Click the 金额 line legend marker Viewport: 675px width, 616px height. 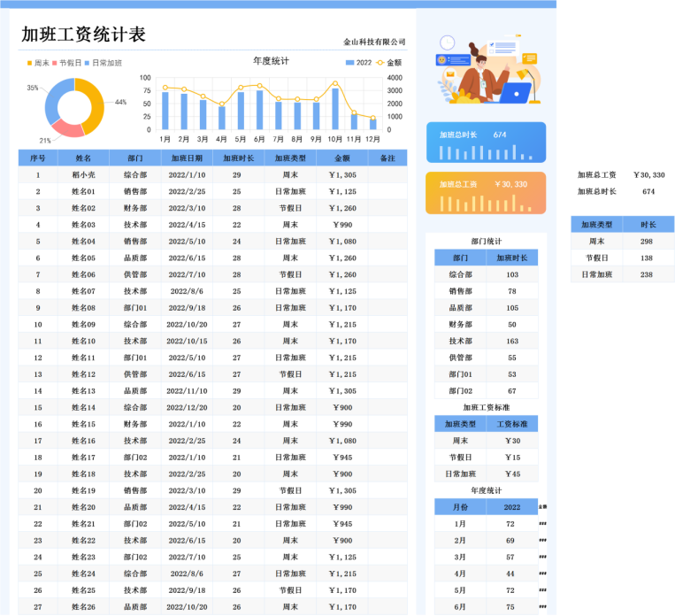point(381,63)
